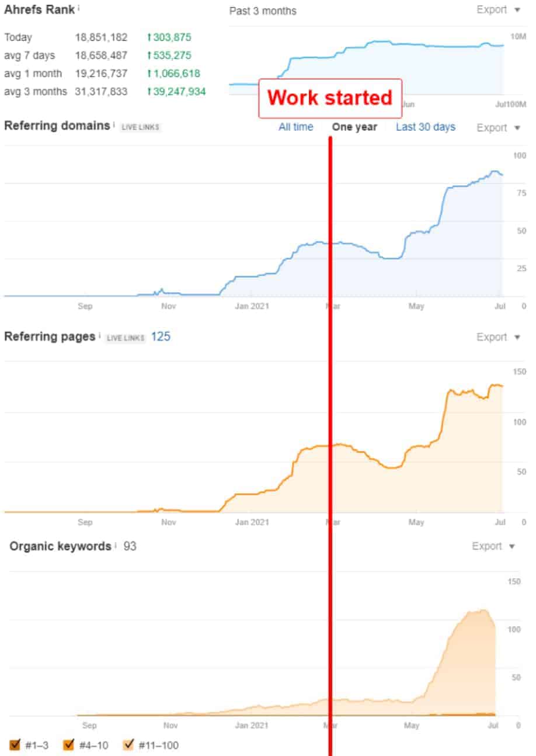This screenshot has width=536, height=756.
Task: Open the Export dropdown for Referring pages
Action: (x=498, y=337)
